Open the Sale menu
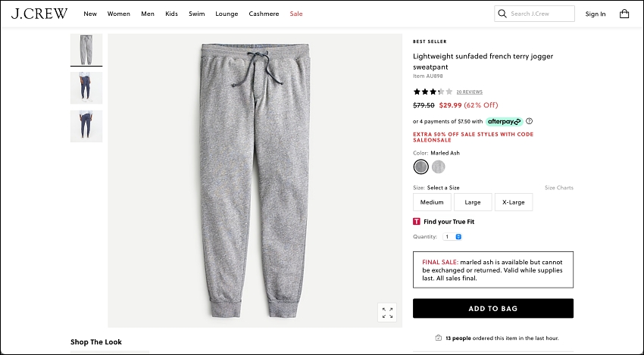Viewport: 644px width, 355px height. [296, 14]
